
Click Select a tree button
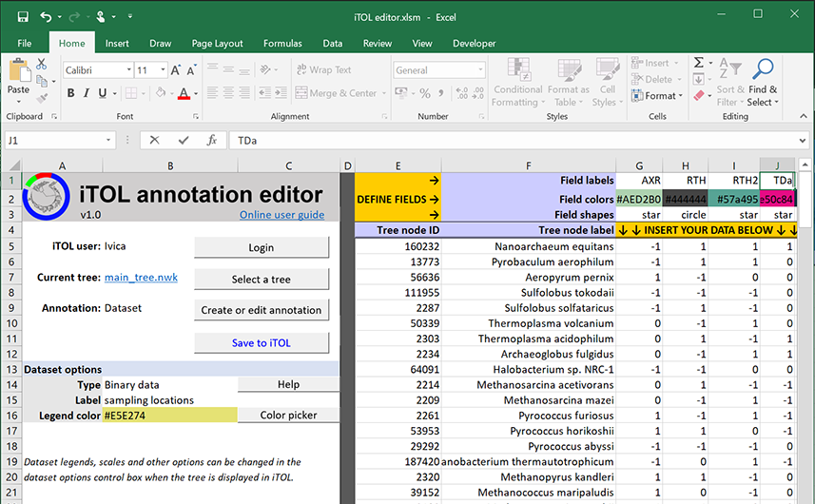[262, 279]
